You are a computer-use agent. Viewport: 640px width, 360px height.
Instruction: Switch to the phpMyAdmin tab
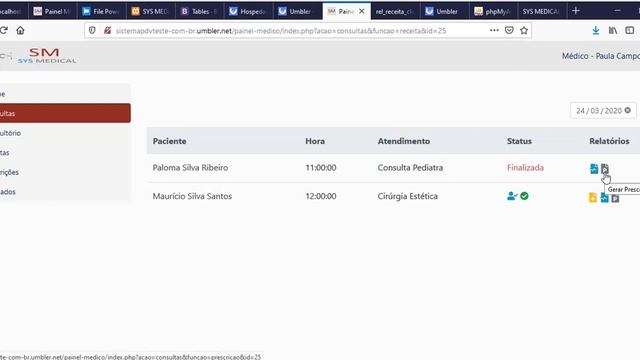pos(493,11)
